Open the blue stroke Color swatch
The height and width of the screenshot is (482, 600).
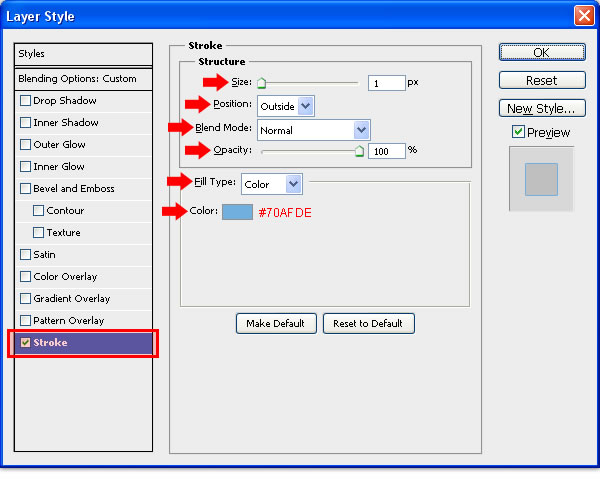click(x=237, y=212)
